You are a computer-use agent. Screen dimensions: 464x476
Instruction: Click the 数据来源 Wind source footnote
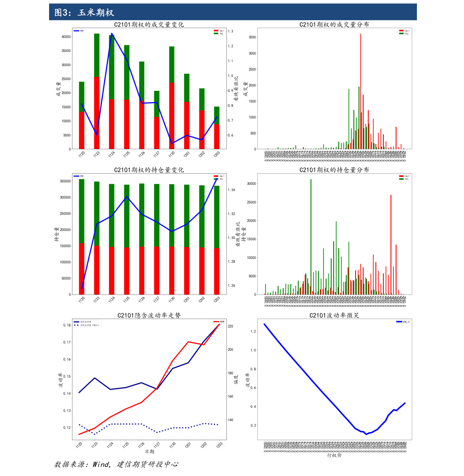(116, 464)
